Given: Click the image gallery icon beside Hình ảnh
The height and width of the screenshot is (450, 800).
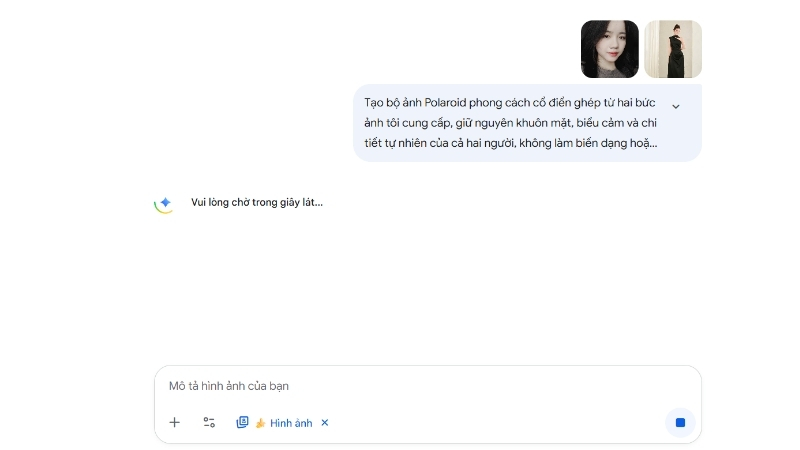Looking at the screenshot, I should tap(242, 422).
